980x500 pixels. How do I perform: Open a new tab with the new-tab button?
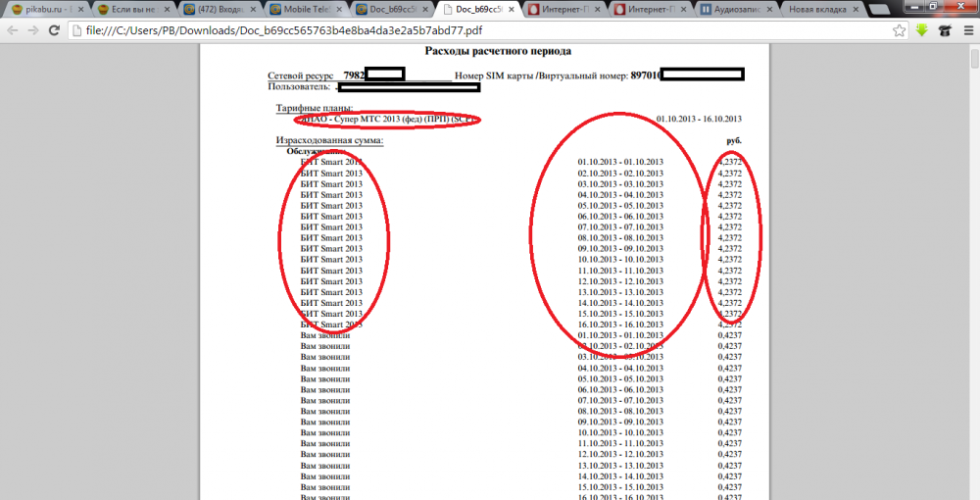click(x=879, y=10)
